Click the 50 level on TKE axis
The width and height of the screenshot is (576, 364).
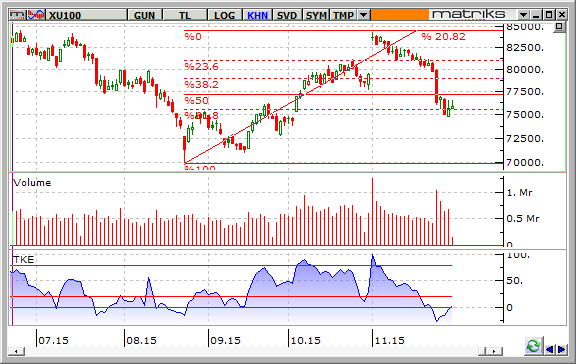tap(515, 281)
